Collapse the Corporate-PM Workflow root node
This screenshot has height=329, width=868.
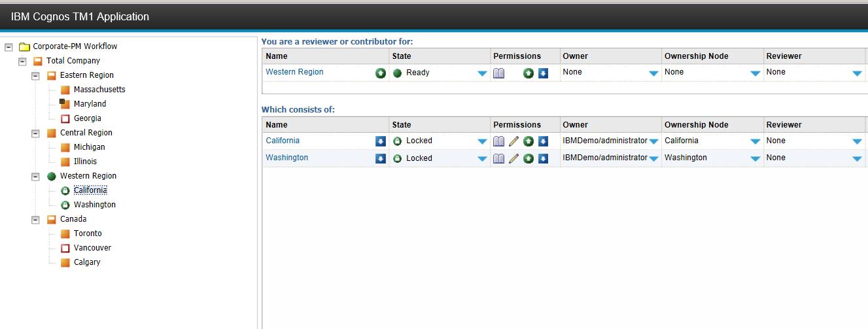9,46
